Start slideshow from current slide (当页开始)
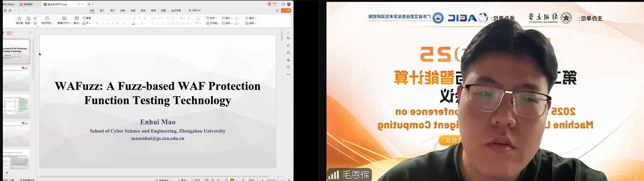This screenshot has height=181, width=644. 47,20
